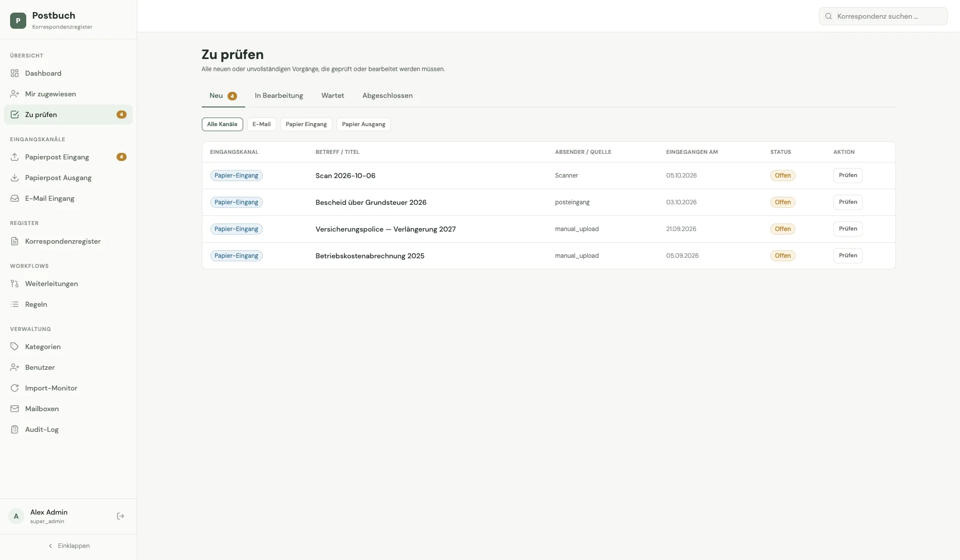Open Bescheid über Grundsteuer 2026 title
The height and width of the screenshot is (560, 960).
[x=371, y=202]
